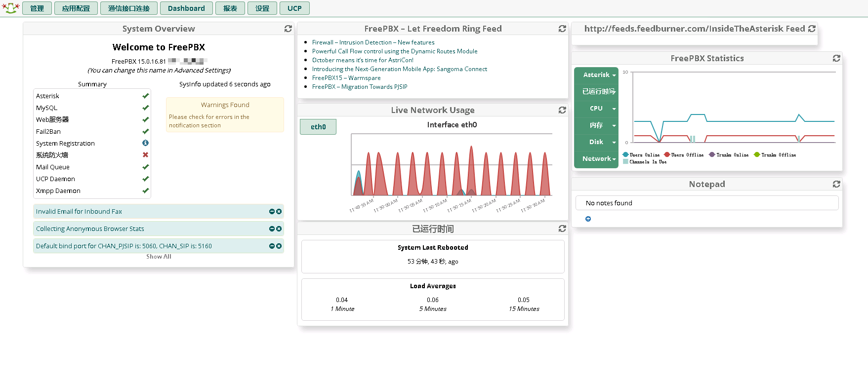The image size is (868, 380).
Task: Click the Users Offline legend color marker
Action: (x=667, y=155)
